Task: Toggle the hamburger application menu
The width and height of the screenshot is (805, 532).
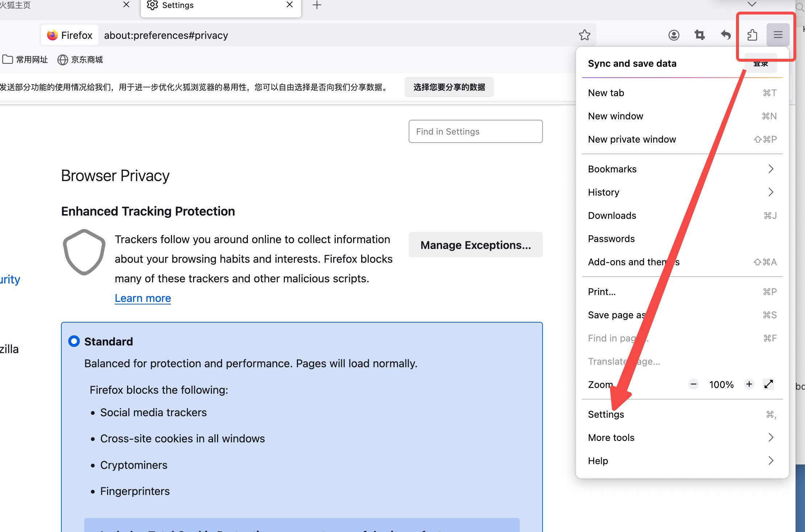Action: 778,35
